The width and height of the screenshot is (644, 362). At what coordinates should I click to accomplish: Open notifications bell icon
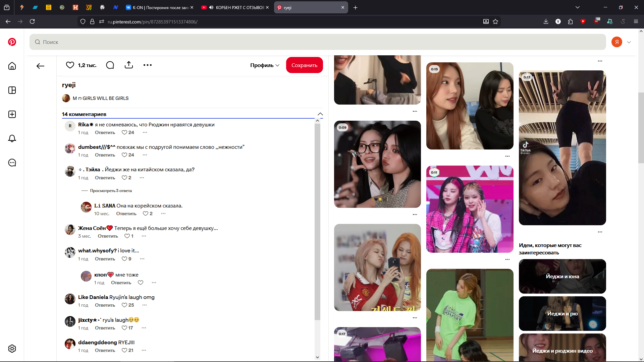pyautogui.click(x=12, y=138)
